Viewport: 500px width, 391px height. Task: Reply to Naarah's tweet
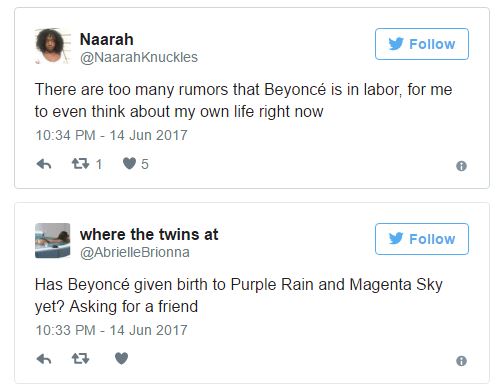coord(44,164)
